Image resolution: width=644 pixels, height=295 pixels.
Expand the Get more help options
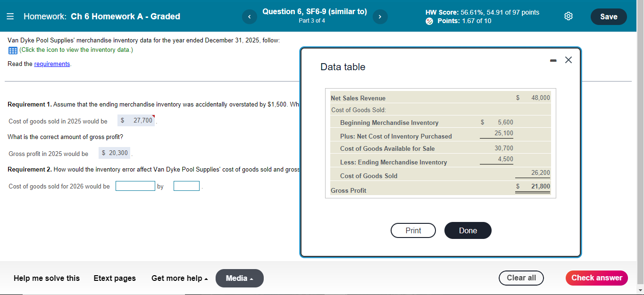179,278
